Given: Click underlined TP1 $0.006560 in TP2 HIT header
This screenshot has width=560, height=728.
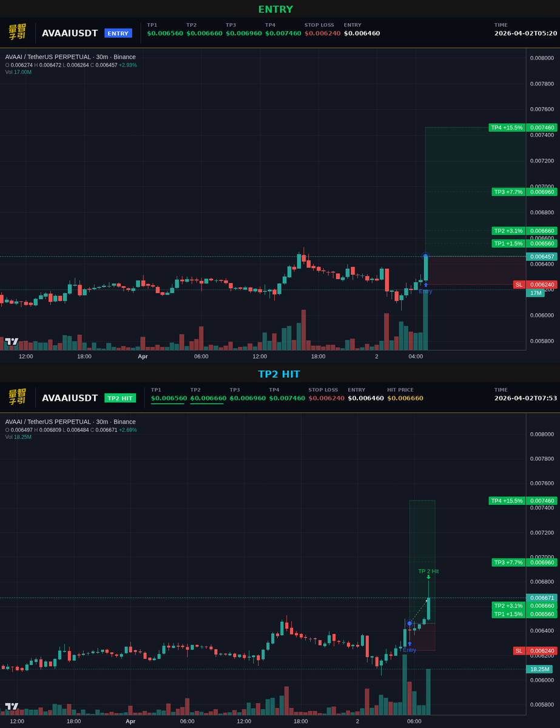Looking at the screenshot, I should tap(169, 398).
